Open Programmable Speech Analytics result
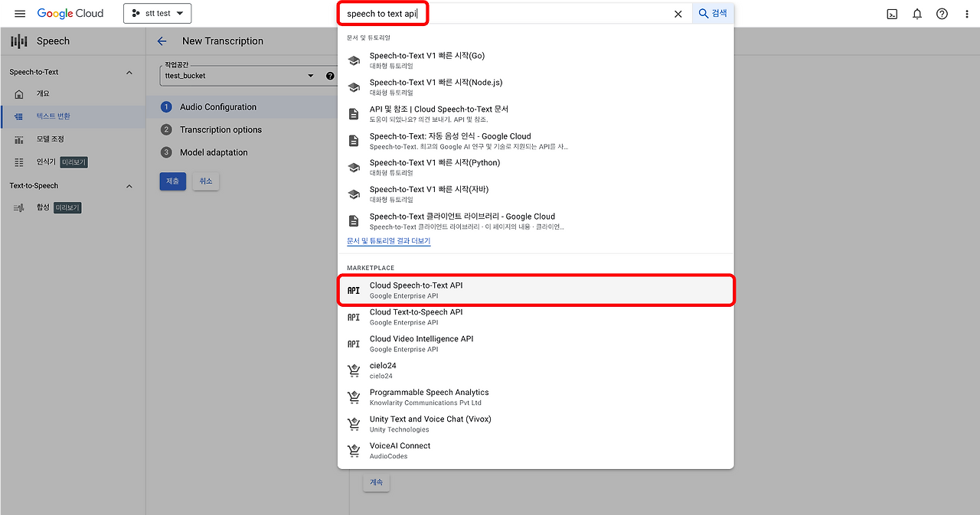Viewport: 980px width, 515px height. click(536, 397)
